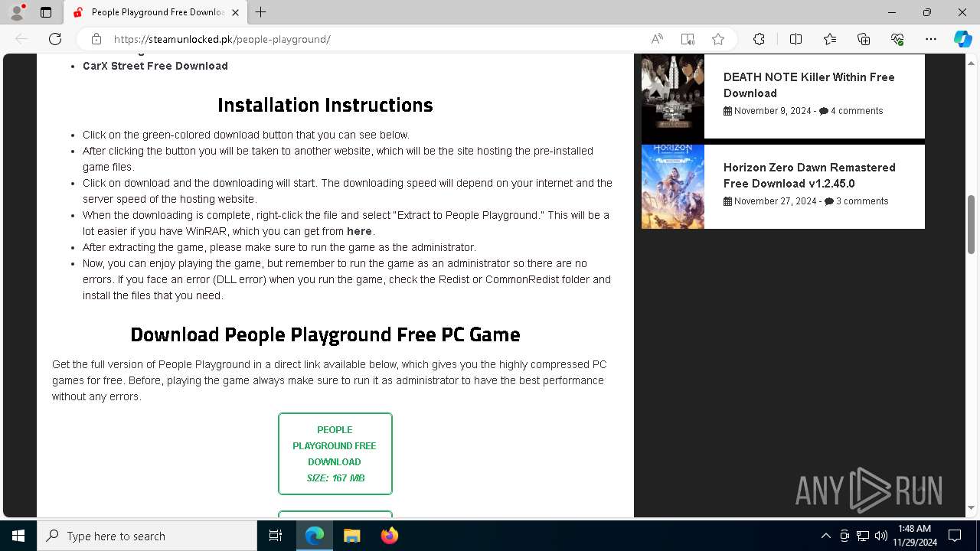Close the People Playground tab

pos(235,12)
